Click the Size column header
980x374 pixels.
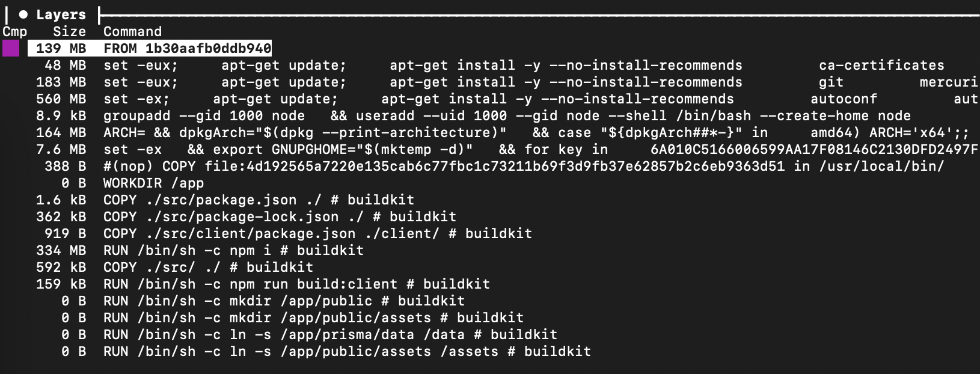pos(69,31)
